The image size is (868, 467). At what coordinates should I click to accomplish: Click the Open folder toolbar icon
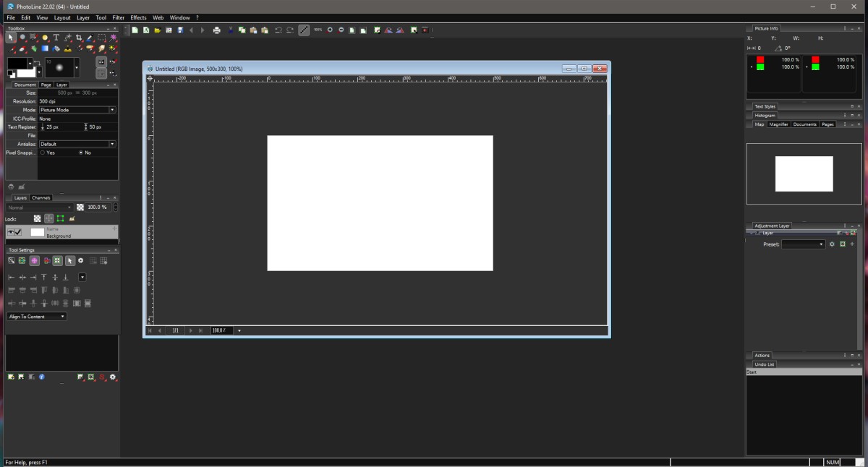157,30
